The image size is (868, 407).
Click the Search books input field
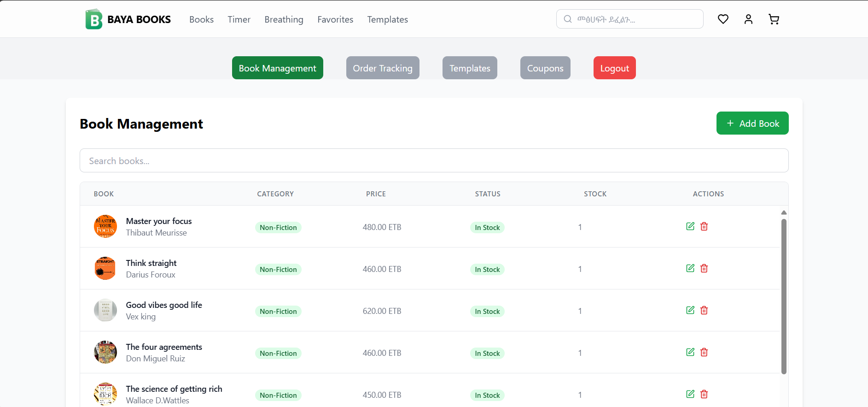click(434, 161)
